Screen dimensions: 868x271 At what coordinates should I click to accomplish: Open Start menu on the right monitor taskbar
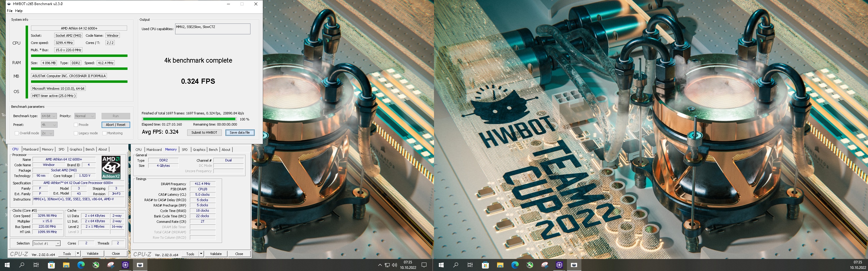tap(441, 265)
